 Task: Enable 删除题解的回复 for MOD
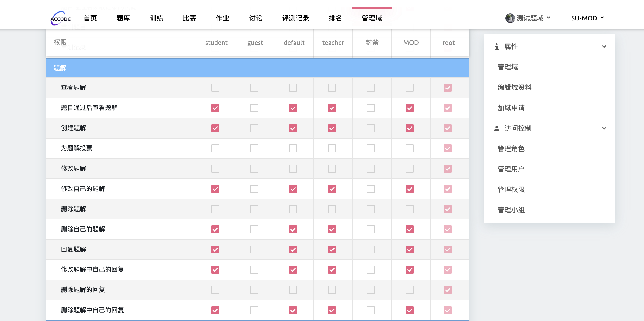[410, 290]
